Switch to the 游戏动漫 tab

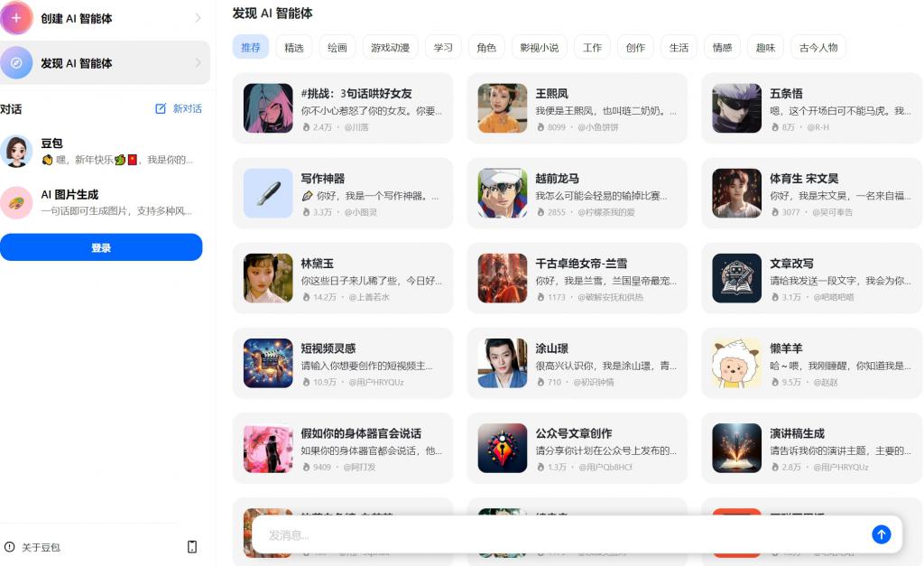pos(390,47)
